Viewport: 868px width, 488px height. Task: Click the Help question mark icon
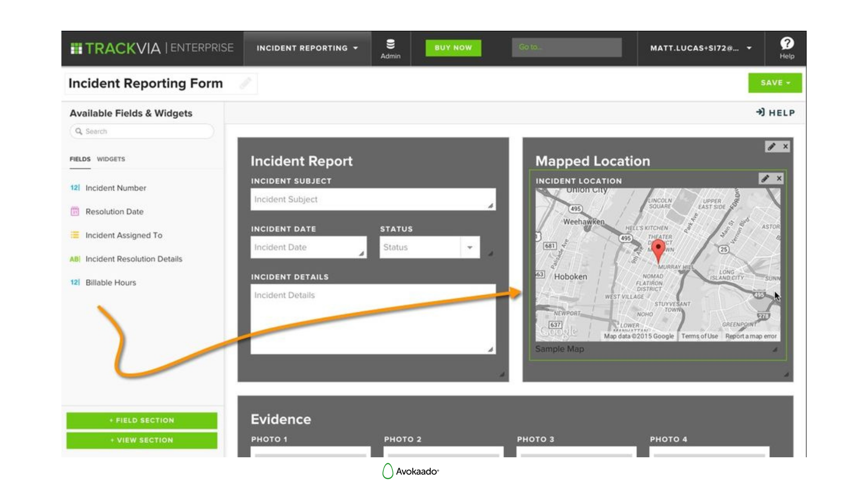pyautogui.click(x=787, y=44)
